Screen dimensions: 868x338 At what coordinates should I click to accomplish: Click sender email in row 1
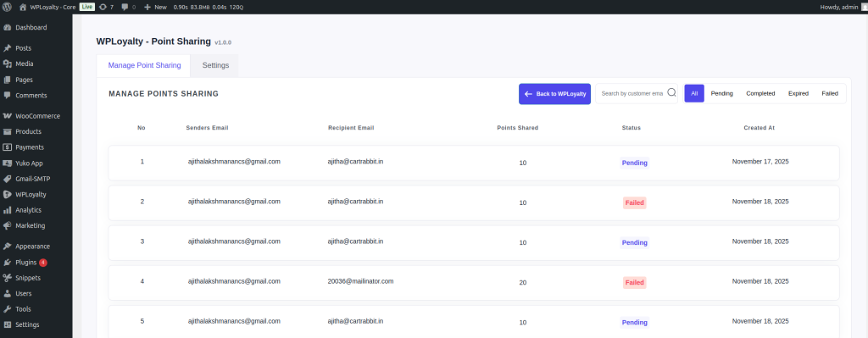[x=234, y=162]
